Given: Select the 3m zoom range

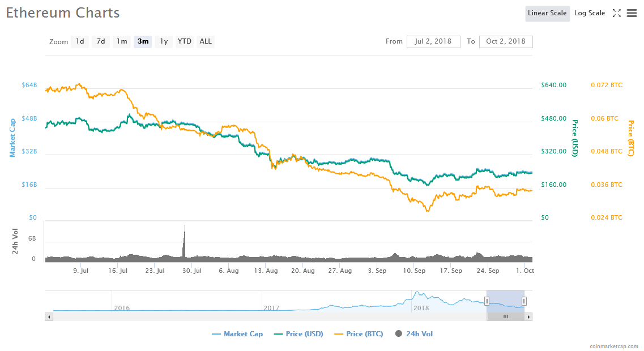Looking at the screenshot, I should point(143,41).
